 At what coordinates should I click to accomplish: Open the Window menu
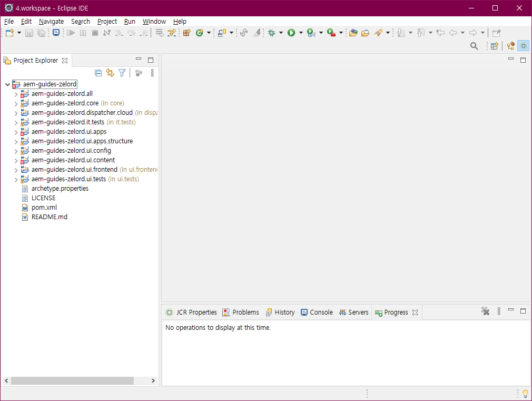point(154,22)
